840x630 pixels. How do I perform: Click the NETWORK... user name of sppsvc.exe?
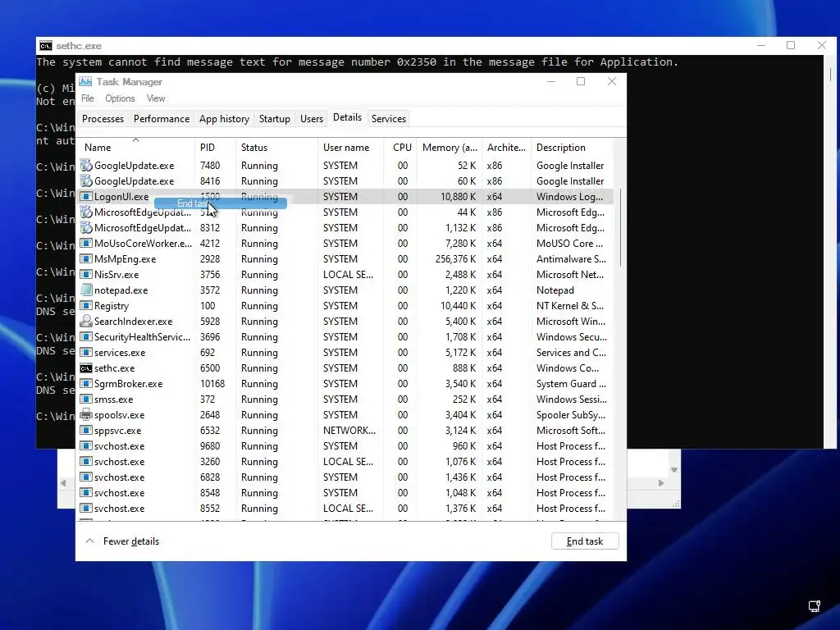[x=349, y=430]
